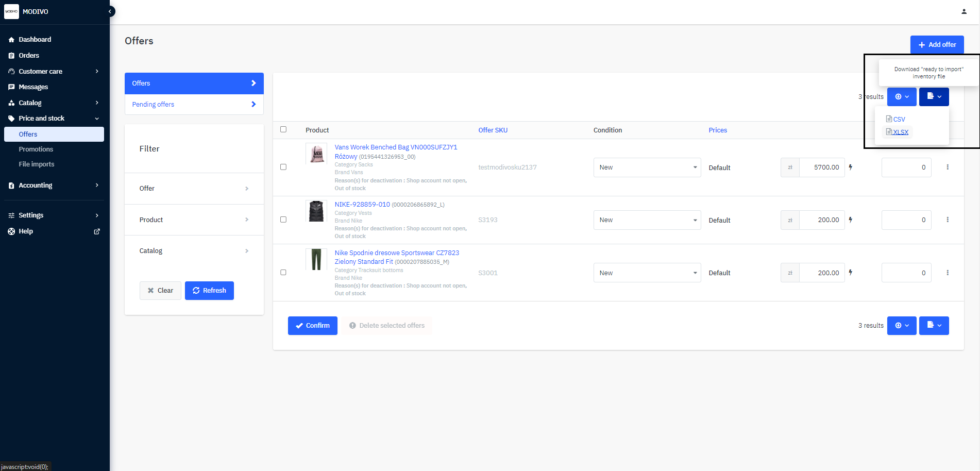Open the Help external link icon
980x471 pixels.
(x=97, y=231)
